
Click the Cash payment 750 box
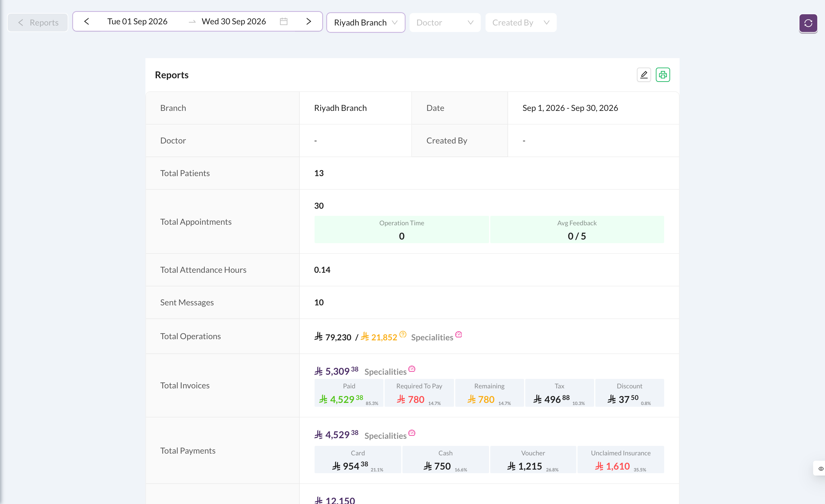(445, 460)
